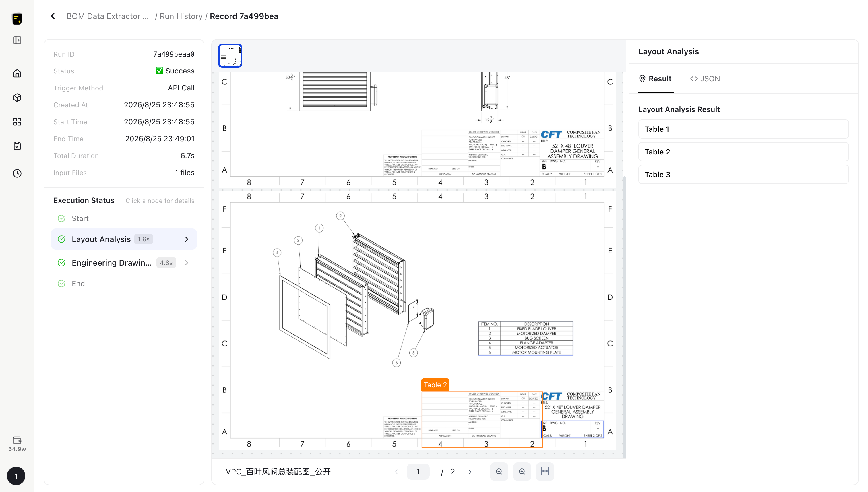
Task: Select Table 2 in results
Action: (743, 152)
